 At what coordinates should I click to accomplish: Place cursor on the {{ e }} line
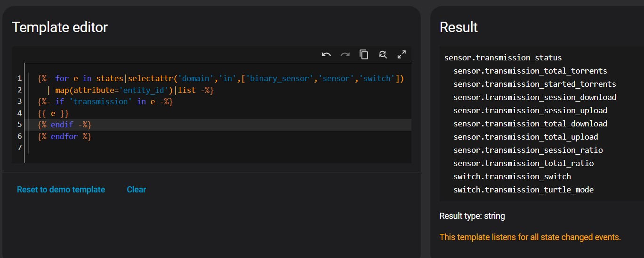click(53, 113)
